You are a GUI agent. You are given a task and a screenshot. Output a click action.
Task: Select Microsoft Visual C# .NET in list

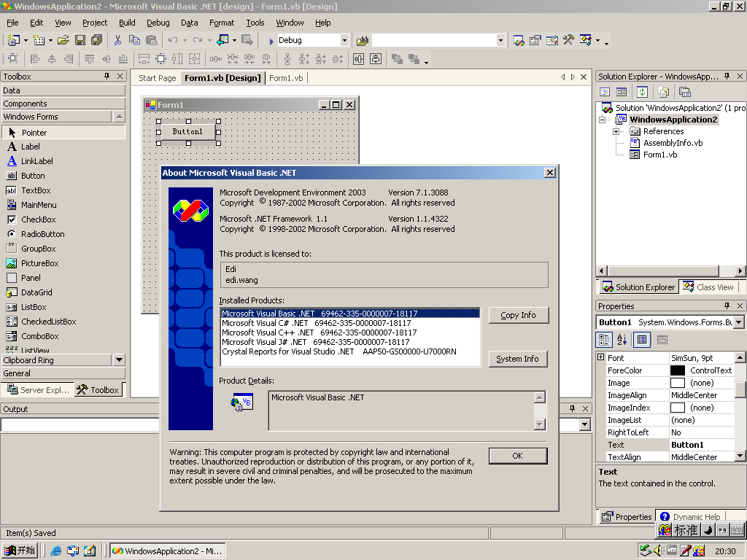point(350,323)
